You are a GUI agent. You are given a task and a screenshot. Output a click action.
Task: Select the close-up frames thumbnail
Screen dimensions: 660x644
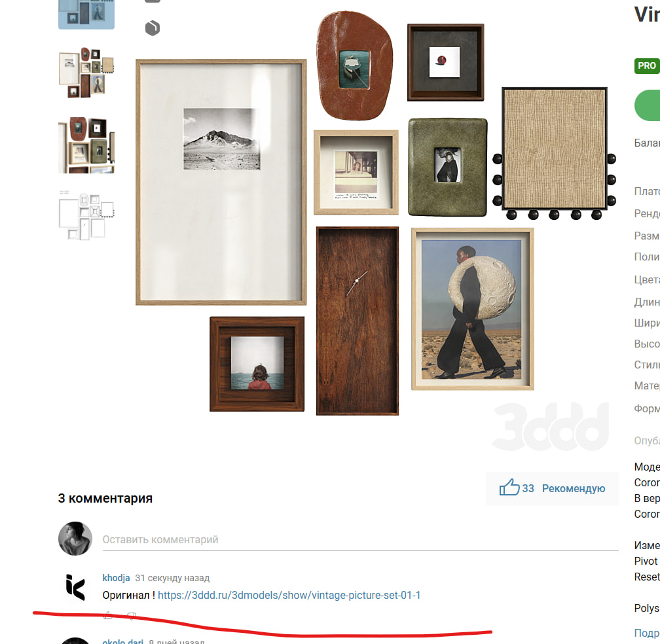click(x=86, y=145)
